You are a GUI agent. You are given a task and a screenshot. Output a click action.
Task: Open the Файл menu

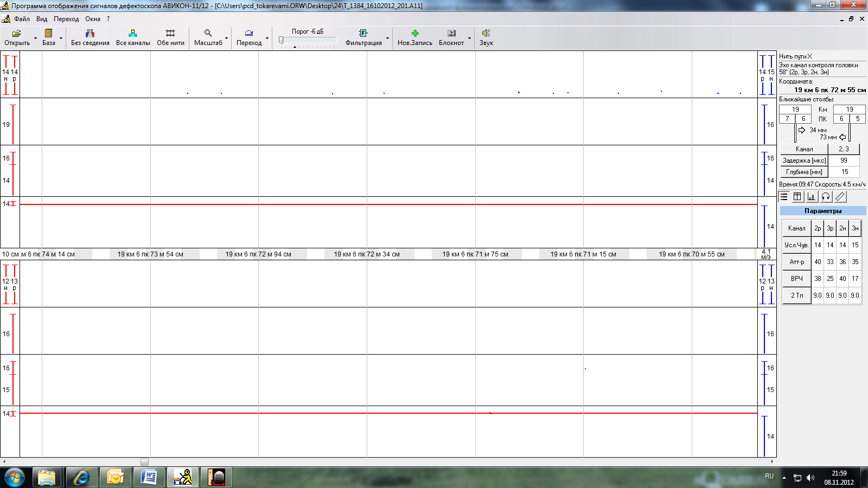(22, 19)
